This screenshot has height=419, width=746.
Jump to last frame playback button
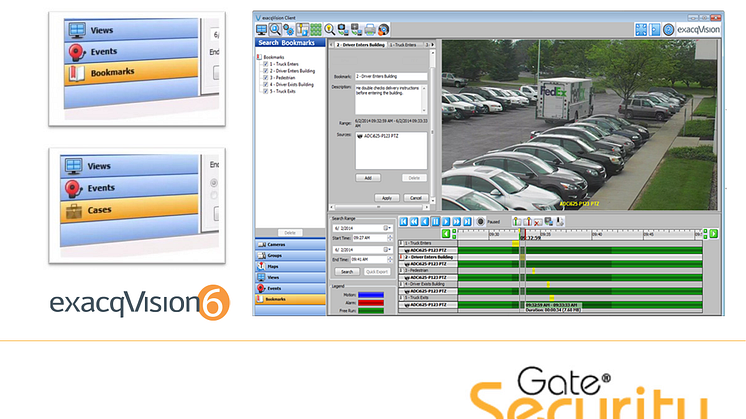coord(467,221)
